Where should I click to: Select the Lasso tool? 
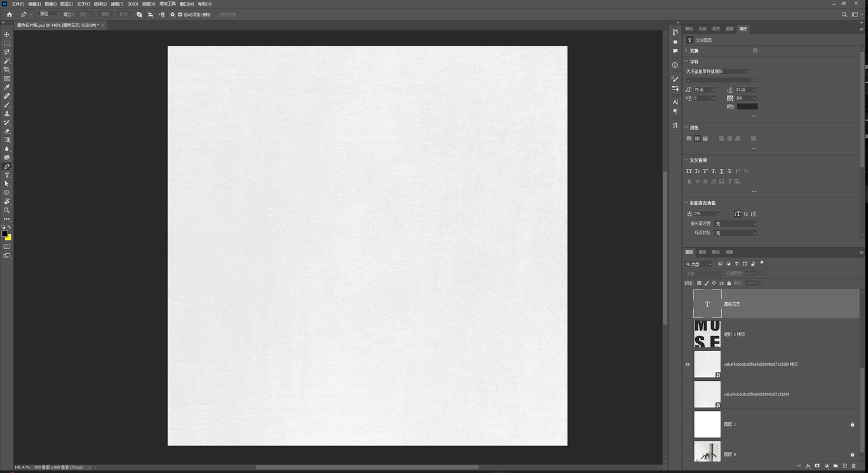[x=7, y=52]
